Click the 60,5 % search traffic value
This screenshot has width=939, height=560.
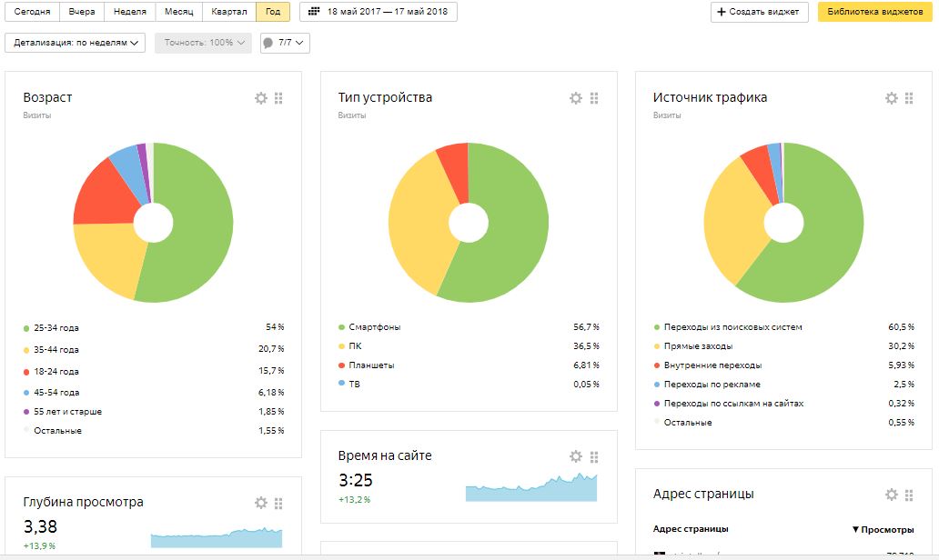click(x=902, y=327)
